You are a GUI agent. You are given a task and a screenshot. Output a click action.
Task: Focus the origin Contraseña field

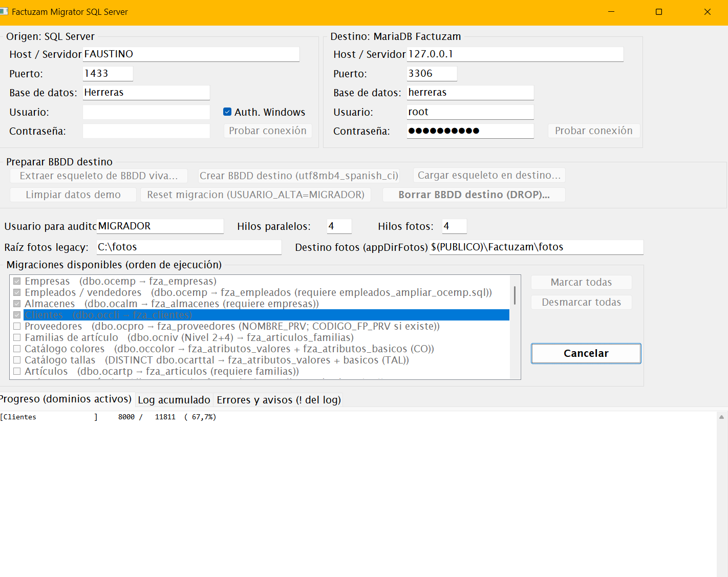146,131
